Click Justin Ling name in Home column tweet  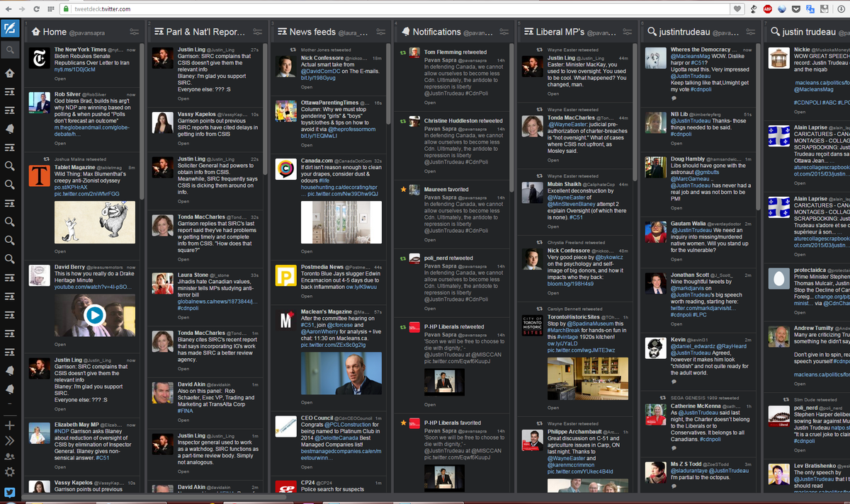click(69, 359)
